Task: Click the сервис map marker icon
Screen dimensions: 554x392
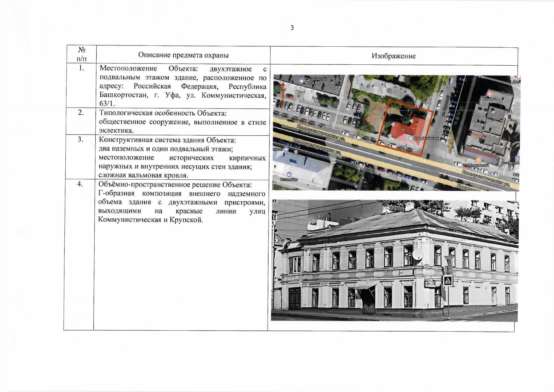Action: pos(286,150)
